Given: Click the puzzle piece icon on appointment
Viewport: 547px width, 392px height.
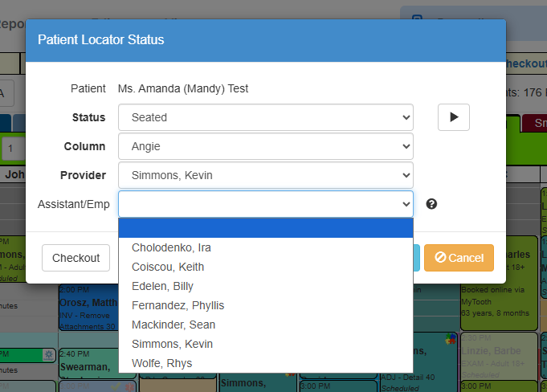Looking at the screenshot, I should tap(451, 339).
